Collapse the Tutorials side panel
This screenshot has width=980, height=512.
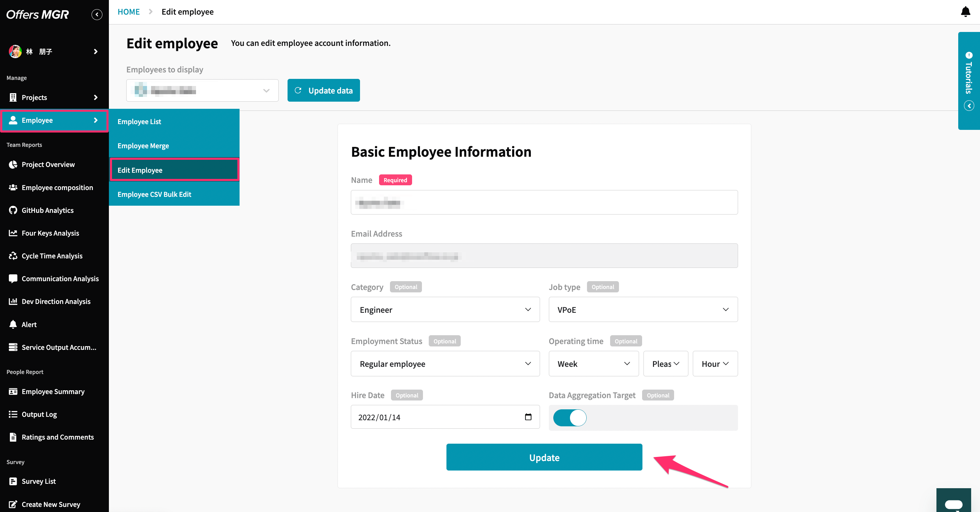pos(968,106)
